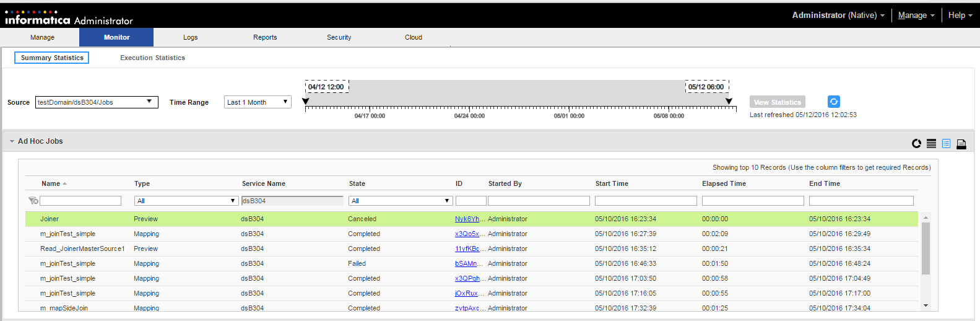The image size is (980, 321).
Task: Switch to the black lines list view icon
Action: point(931,144)
